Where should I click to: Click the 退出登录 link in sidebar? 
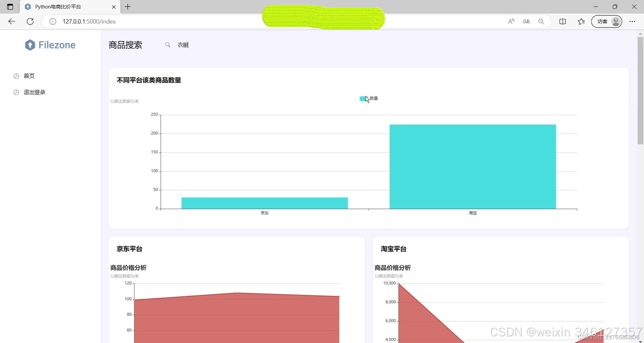tap(34, 92)
